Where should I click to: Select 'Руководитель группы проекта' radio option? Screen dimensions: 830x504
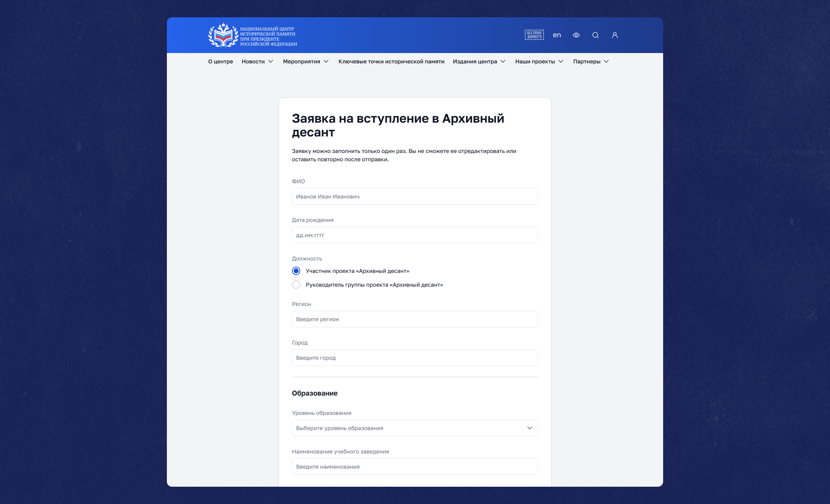pos(296,285)
